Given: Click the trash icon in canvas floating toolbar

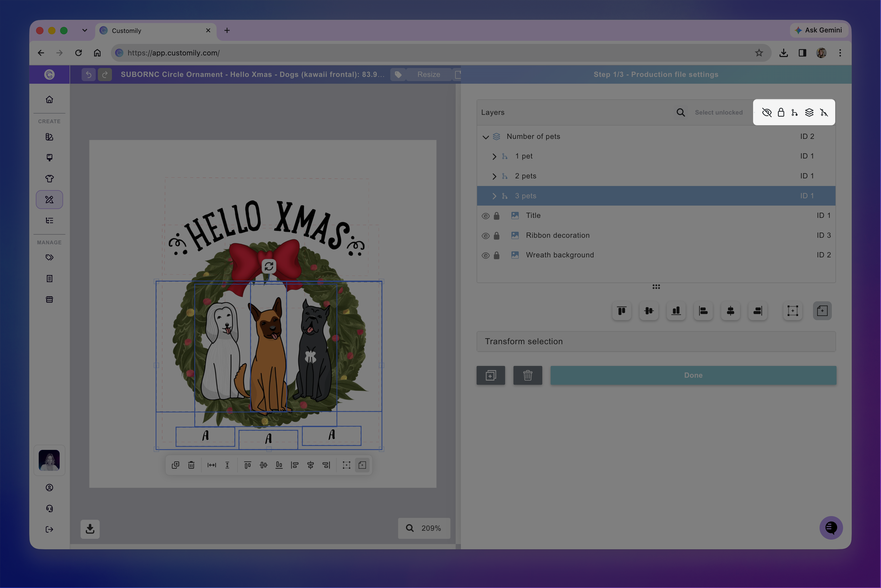Looking at the screenshot, I should point(191,465).
